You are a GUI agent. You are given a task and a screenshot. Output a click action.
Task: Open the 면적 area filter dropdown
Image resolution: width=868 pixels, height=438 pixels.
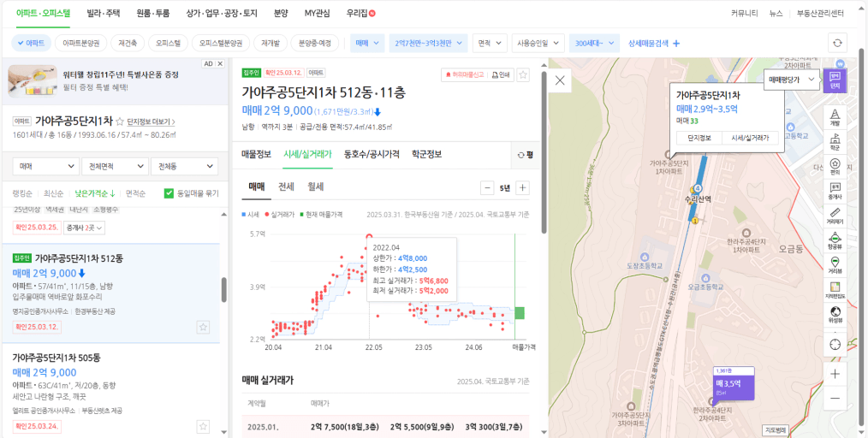point(490,43)
